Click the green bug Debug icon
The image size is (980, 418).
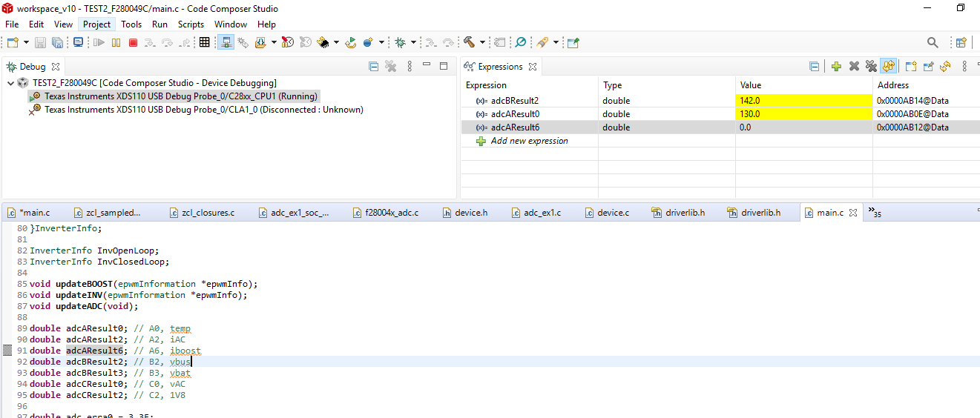pos(400,42)
